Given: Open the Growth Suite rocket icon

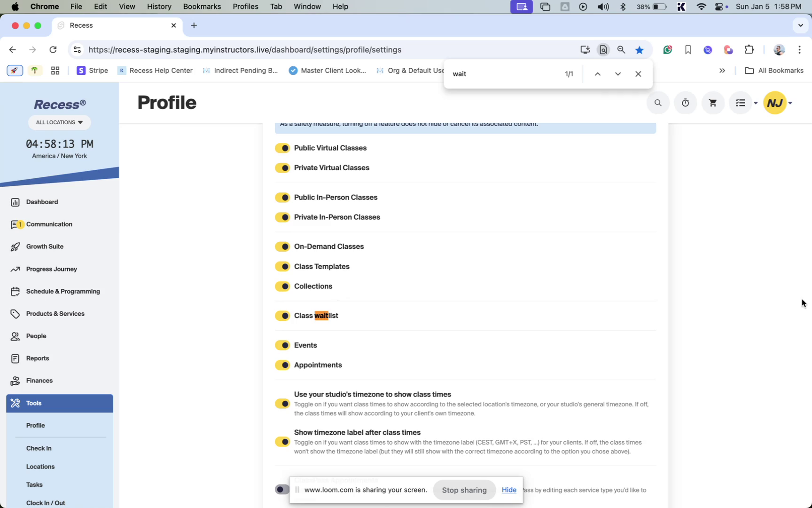Looking at the screenshot, I should tap(15, 246).
